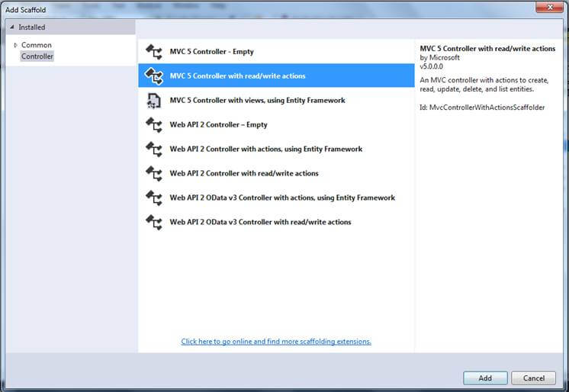Click the MVC 5 Controller - Empty icon
569x392 pixels.
coord(154,52)
